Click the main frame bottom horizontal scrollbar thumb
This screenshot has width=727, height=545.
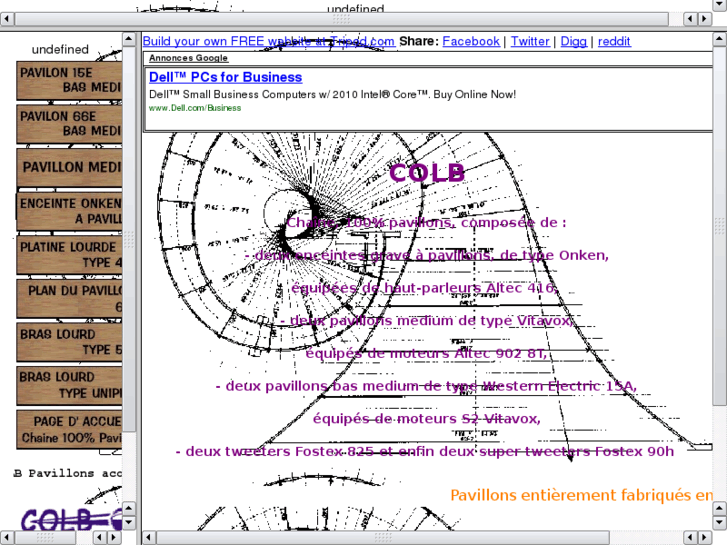coord(383,538)
